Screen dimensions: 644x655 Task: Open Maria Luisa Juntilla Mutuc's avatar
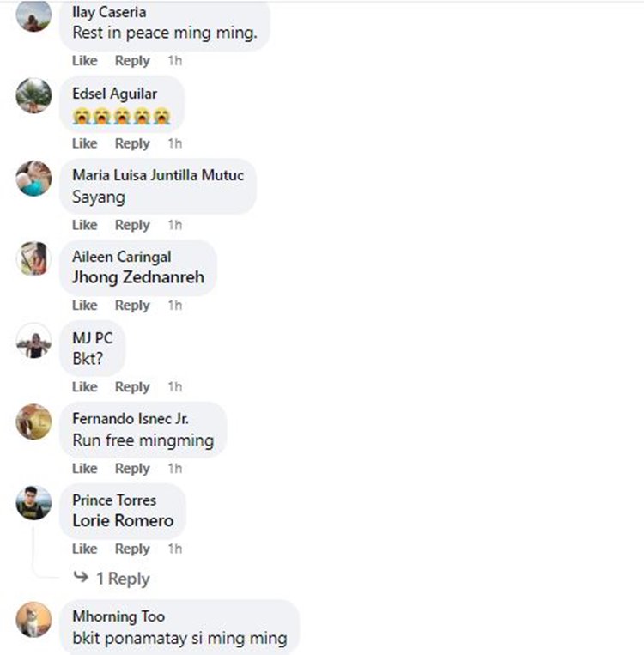(x=33, y=178)
